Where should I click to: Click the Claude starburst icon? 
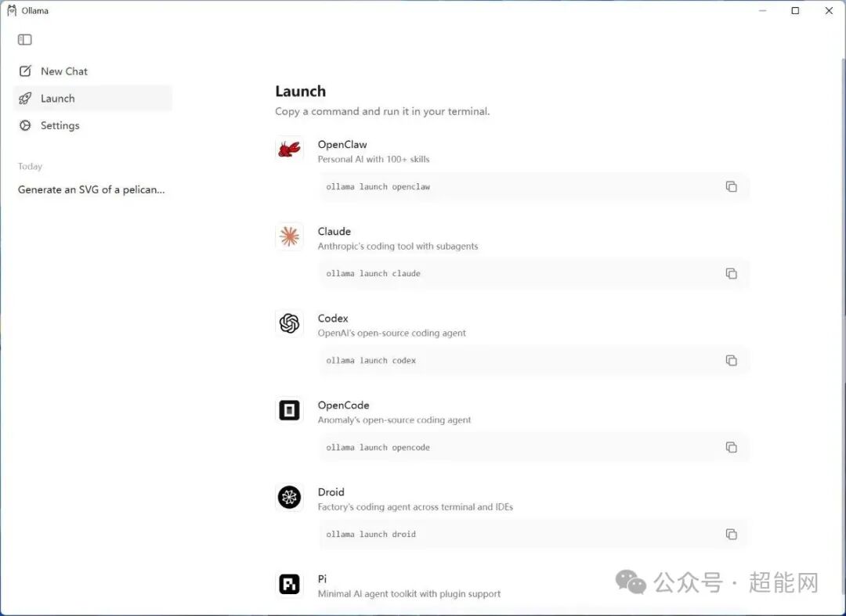[x=288, y=236]
